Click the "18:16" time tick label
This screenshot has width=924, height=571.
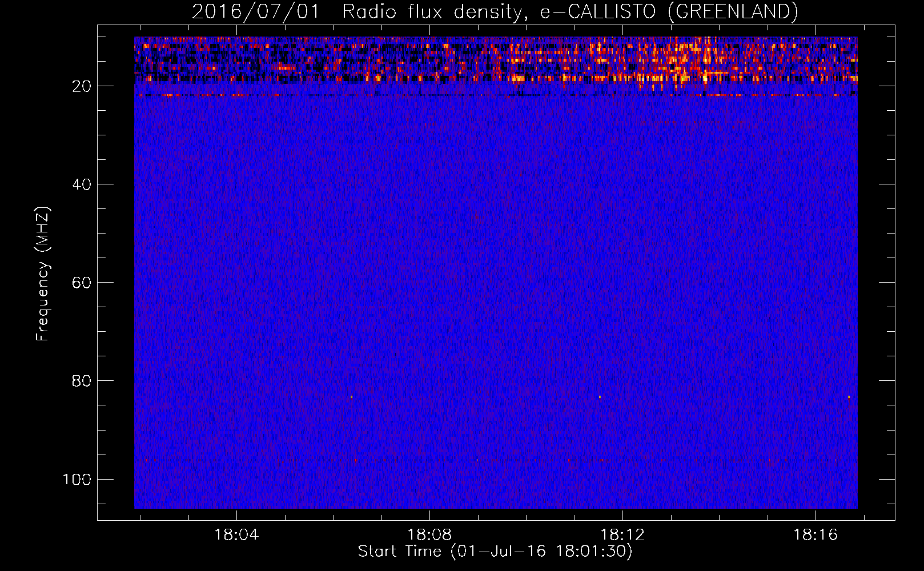(x=815, y=535)
